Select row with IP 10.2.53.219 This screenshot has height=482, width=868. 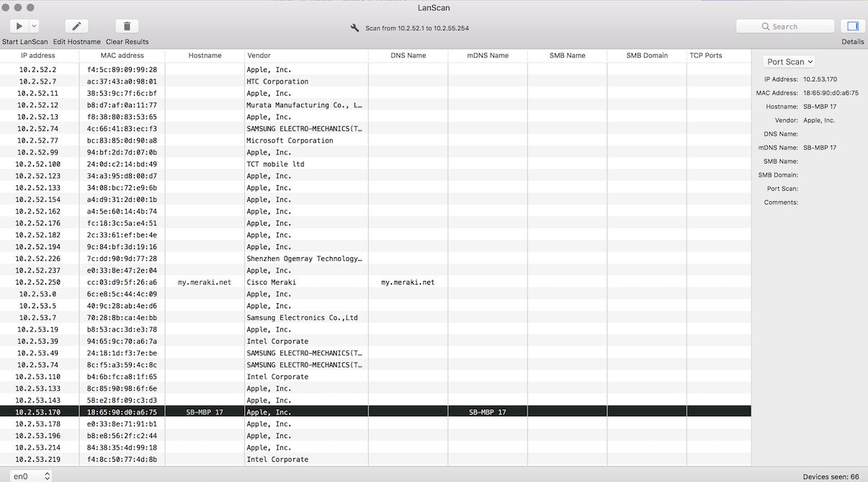[375, 459]
